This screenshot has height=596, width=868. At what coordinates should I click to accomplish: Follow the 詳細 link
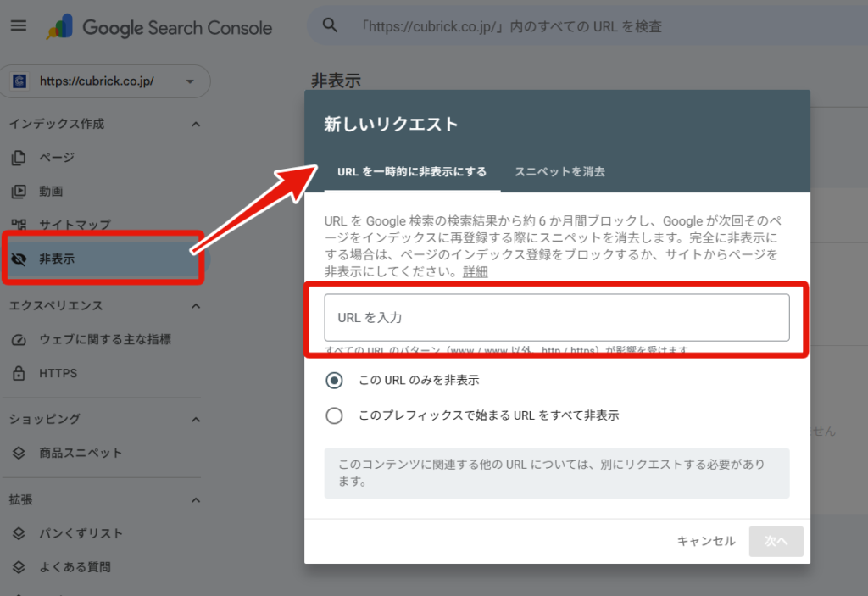tap(475, 272)
